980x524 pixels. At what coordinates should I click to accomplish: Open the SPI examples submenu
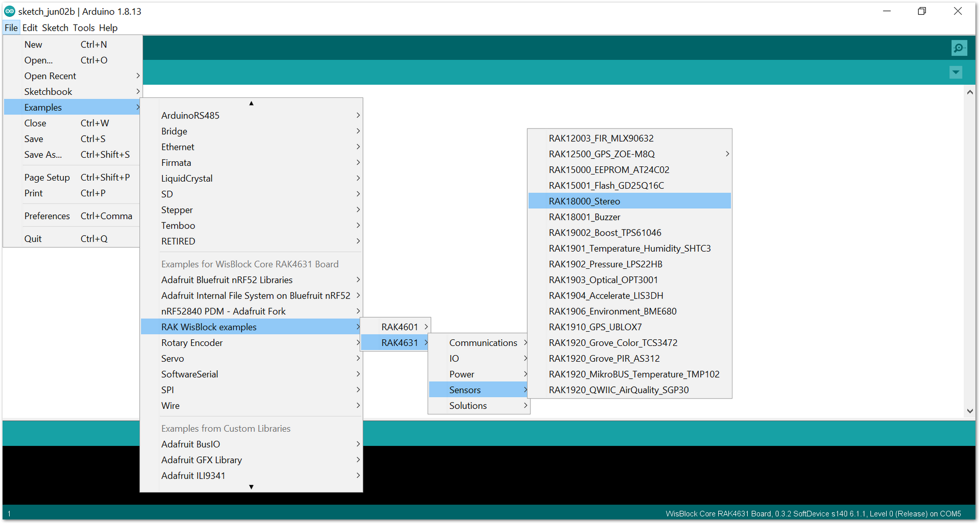click(251, 390)
